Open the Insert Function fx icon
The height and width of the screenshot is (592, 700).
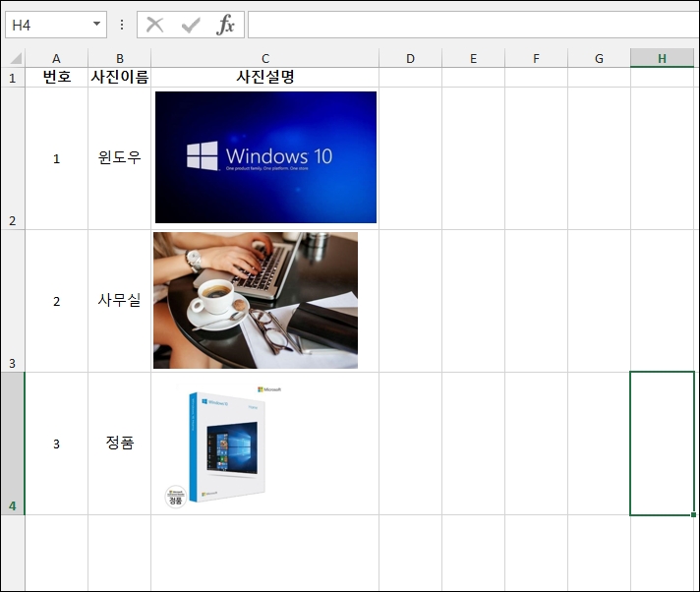pos(225,25)
